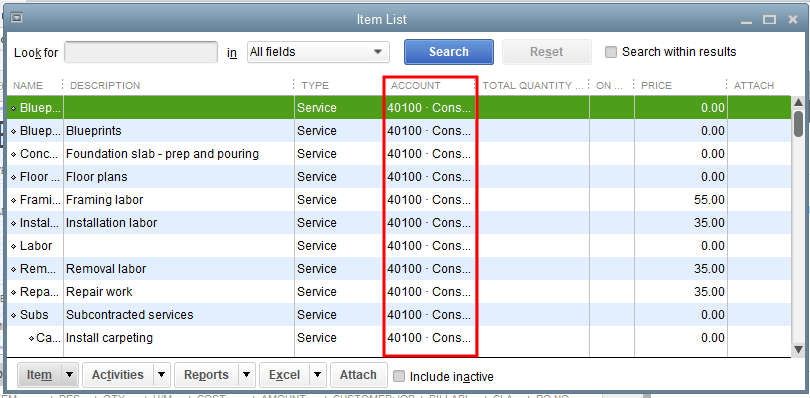
Task: Click the diamond marker beside Labor
Action: coord(13,246)
